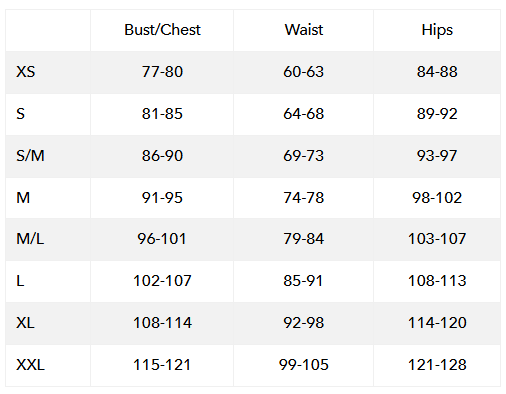Screen dimensions: 506x394
Task: Click the 77-80 bust value cell
Action: click(x=162, y=72)
